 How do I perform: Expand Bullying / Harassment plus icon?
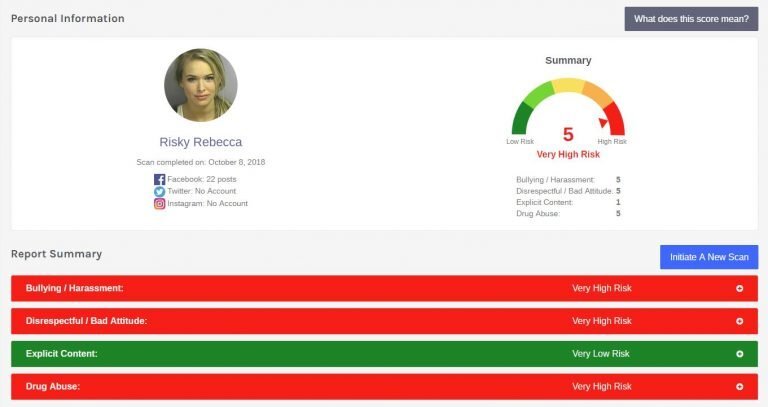[x=740, y=288]
